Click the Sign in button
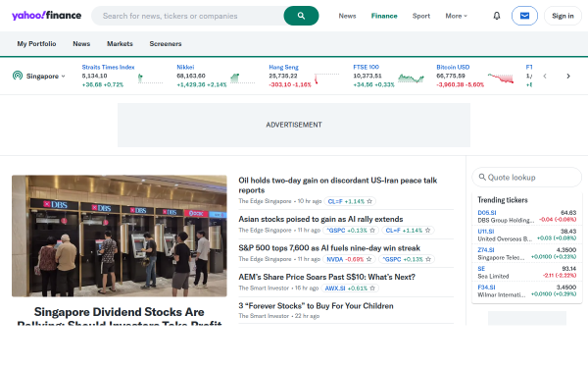This screenshot has width=588, height=368. click(x=563, y=16)
